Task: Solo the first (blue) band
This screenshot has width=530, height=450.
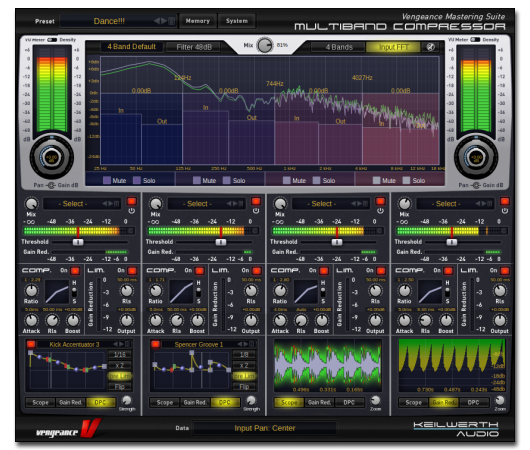Action: pyautogui.click(x=137, y=180)
